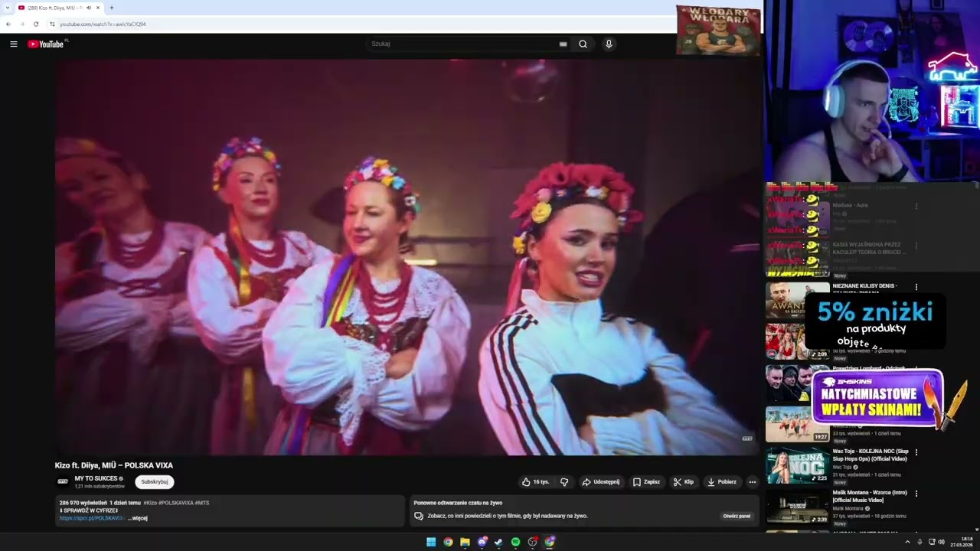The width and height of the screenshot is (980, 551).
Task: Open a new browser tab with plus
Action: pyautogui.click(x=112, y=8)
